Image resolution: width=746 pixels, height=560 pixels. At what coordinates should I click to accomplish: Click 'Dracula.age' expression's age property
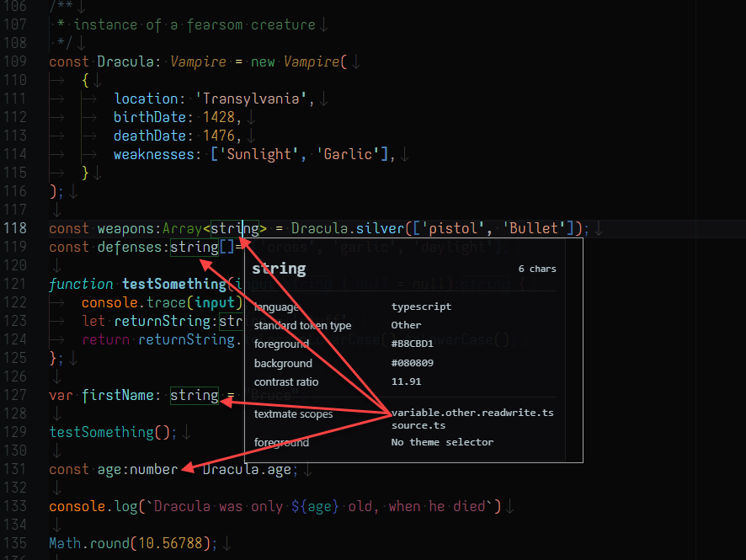(280, 469)
